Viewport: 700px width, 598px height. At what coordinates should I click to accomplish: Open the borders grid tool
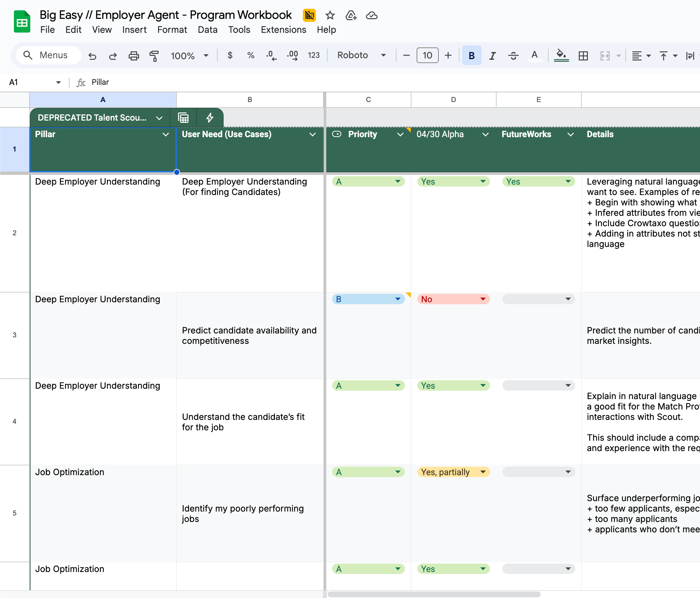pyautogui.click(x=583, y=55)
